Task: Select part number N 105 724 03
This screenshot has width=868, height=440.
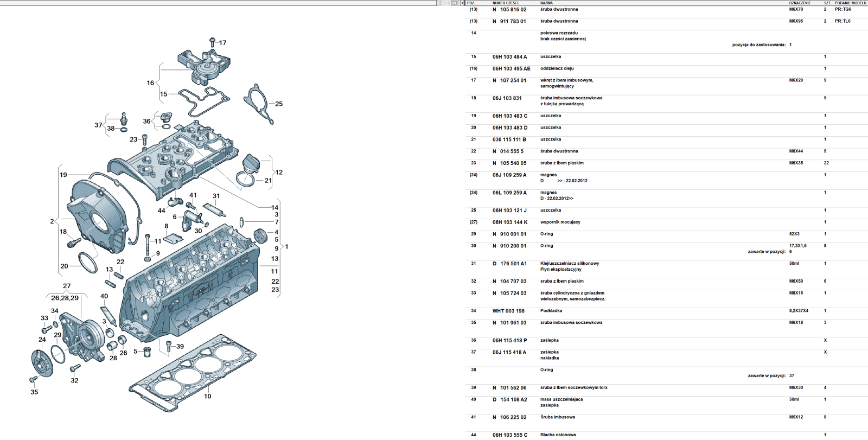Action: (x=509, y=294)
